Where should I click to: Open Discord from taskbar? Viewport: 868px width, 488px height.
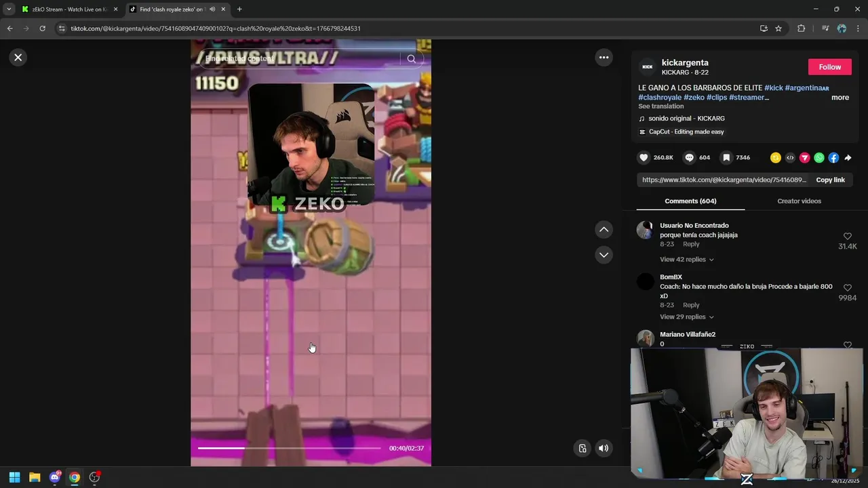[55, 477]
